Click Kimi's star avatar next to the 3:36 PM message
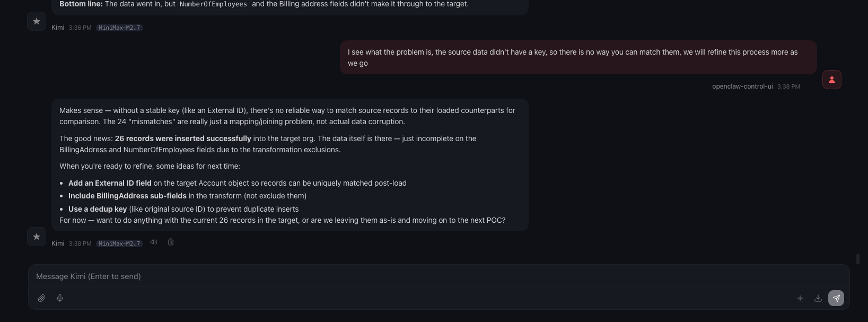 (x=37, y=21)
